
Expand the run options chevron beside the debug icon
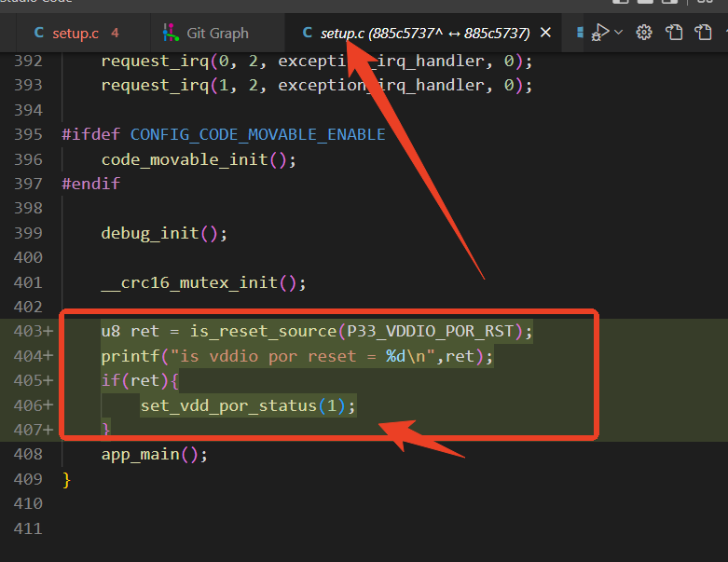pos(618,32)
